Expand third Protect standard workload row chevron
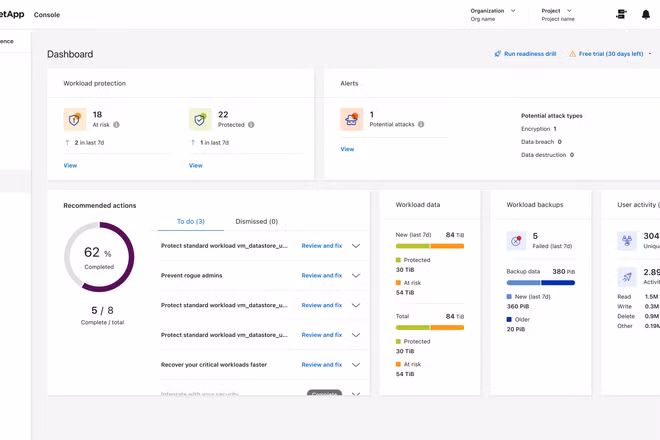660x440 pixels. (x=356, y=335)
